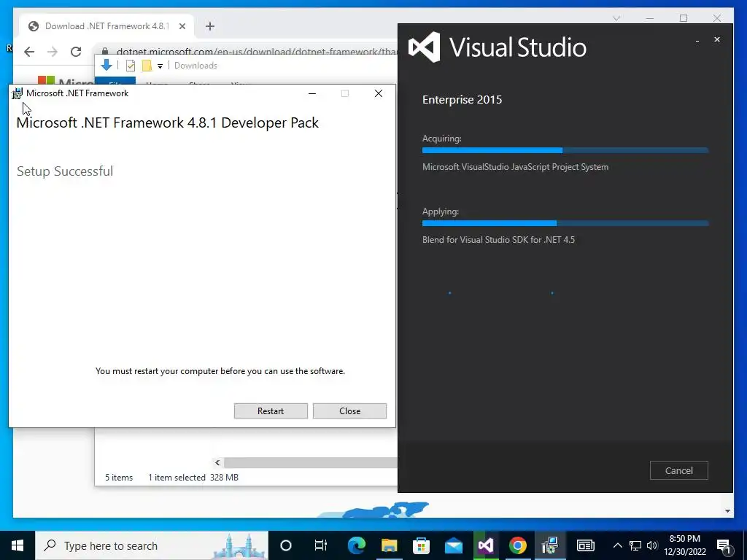Click the Restart button in .NET Framework setup
This screenshot has height=560, width=747.
click(271, 411)
